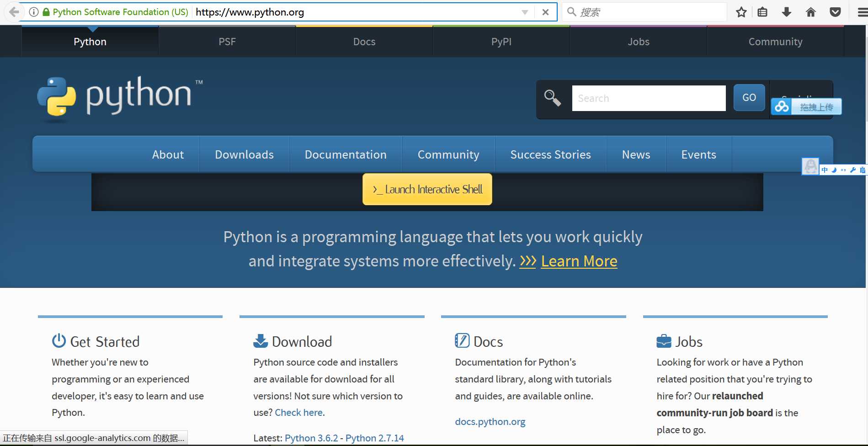The width and height of the screenshot is (868, 446).
Task: Switch to the PyPI top tab
Action: [x=501, y=42]
